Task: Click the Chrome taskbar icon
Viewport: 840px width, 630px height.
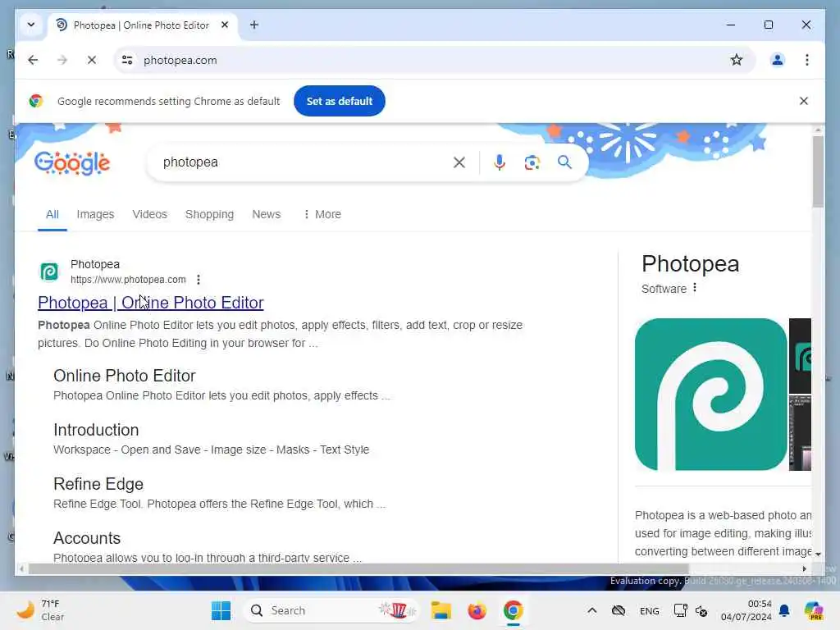Action: [x=513, y=610]
